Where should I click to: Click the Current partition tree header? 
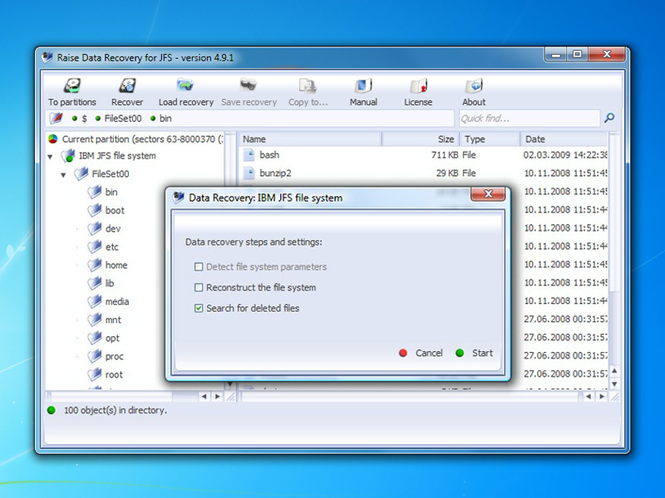pyautogui.click(x=135, y=139)
